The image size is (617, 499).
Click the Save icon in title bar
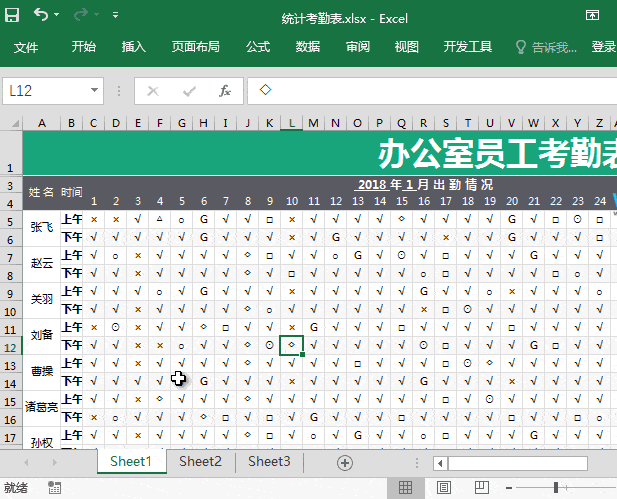click(12, 15)
